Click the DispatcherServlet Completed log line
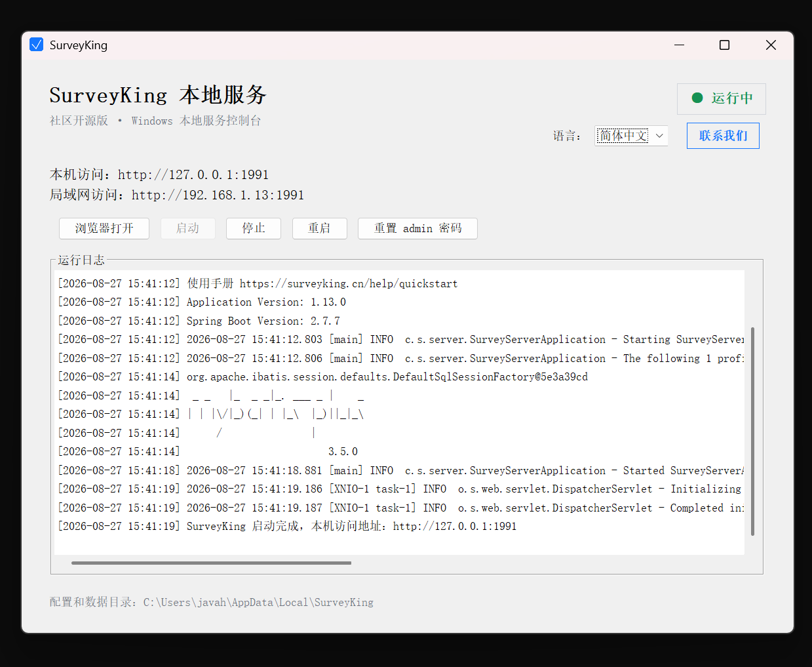812x667 pixels. pyautogui.click(x=401, y=508)
